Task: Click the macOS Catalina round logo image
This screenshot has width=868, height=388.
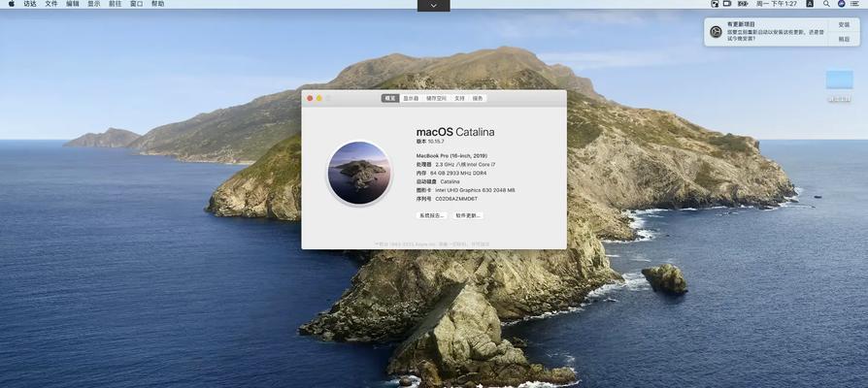Action: point(359,173)
